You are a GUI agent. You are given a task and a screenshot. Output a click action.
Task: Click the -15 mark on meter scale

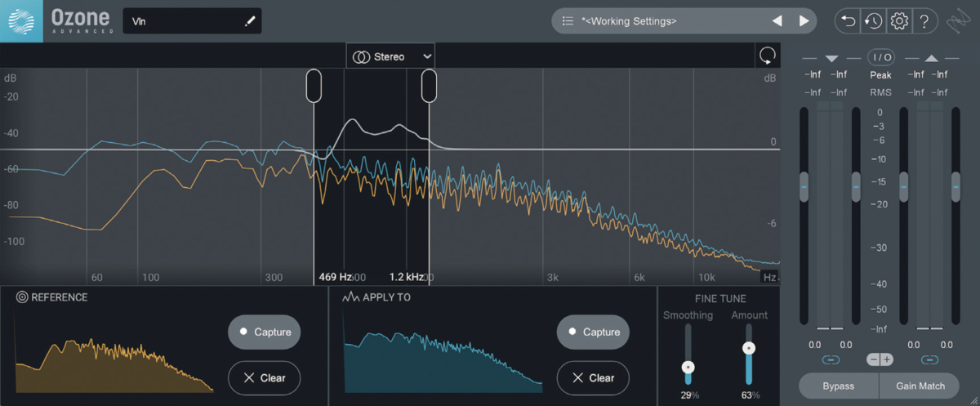coord(880,181)
